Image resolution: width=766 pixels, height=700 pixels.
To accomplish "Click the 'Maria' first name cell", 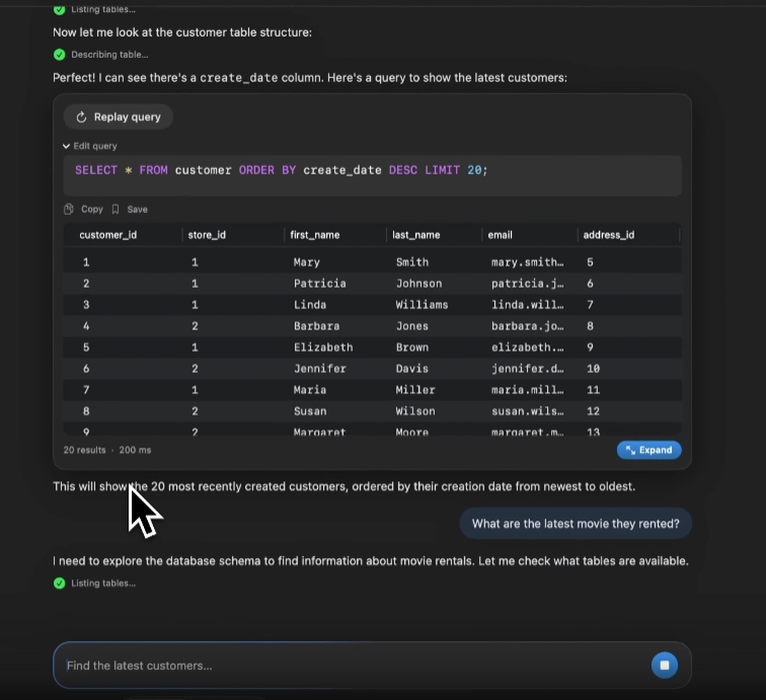I will (309, 390).
